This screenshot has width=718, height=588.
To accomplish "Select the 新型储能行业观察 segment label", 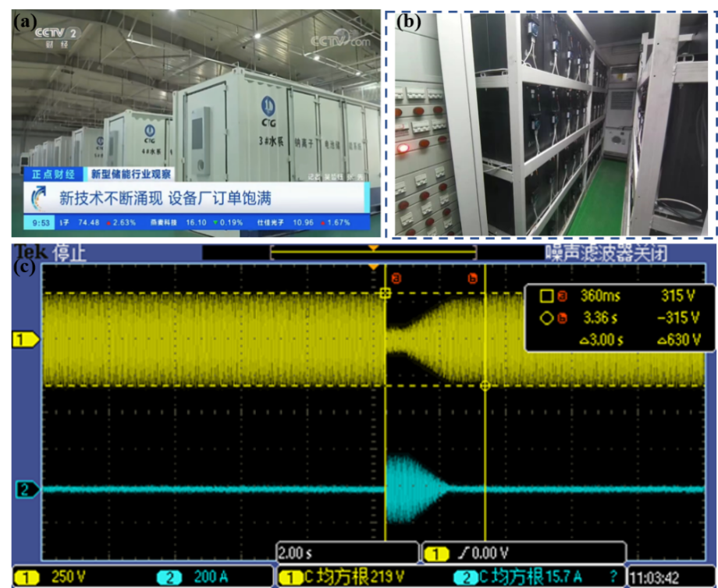I will [x=131, y=174].
